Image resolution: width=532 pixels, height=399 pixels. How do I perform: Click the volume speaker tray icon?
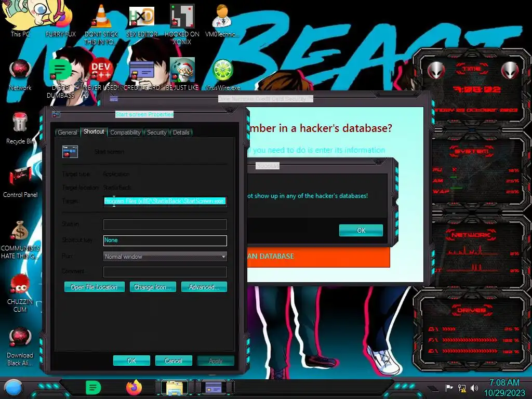pos(474,388)
